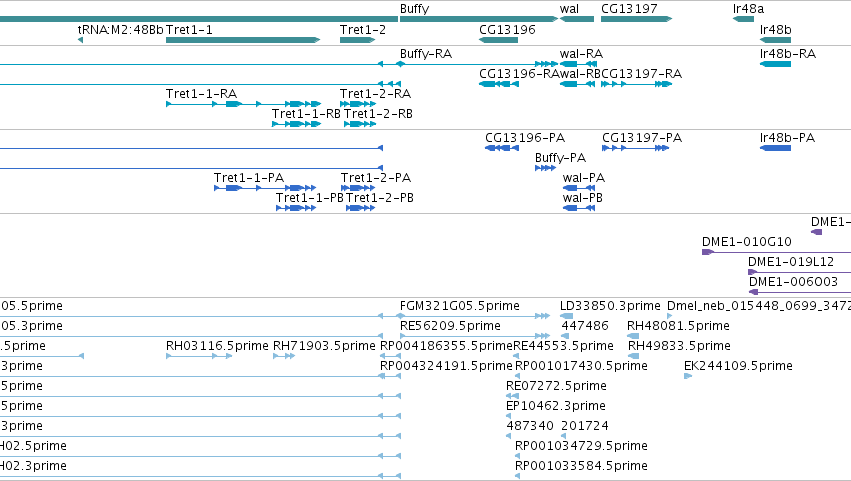The image size is (851, 481).
Task: Select the 201724 feature label
Action: pos(585,427)
